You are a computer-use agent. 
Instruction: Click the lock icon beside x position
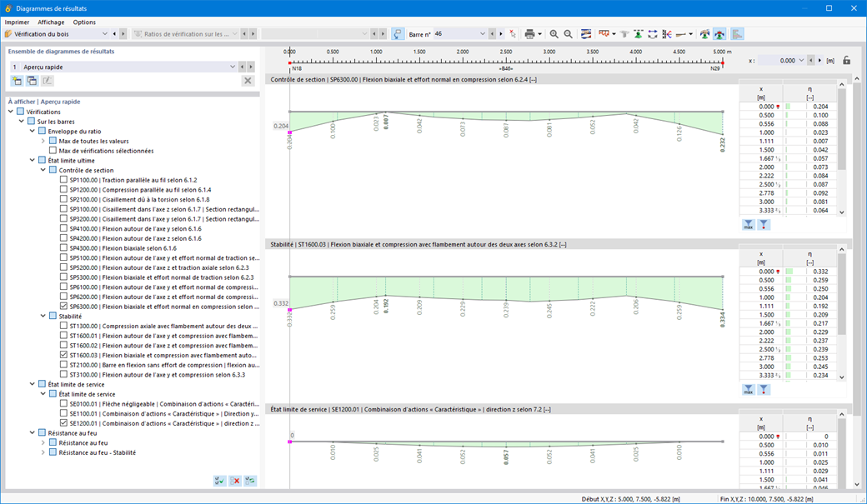846,60
